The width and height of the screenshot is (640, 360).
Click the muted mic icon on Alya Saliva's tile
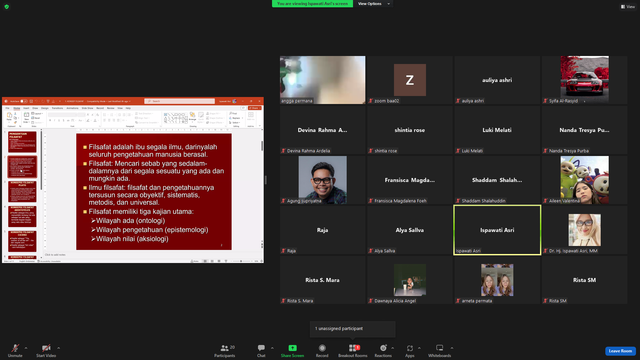tap(371, 251)
